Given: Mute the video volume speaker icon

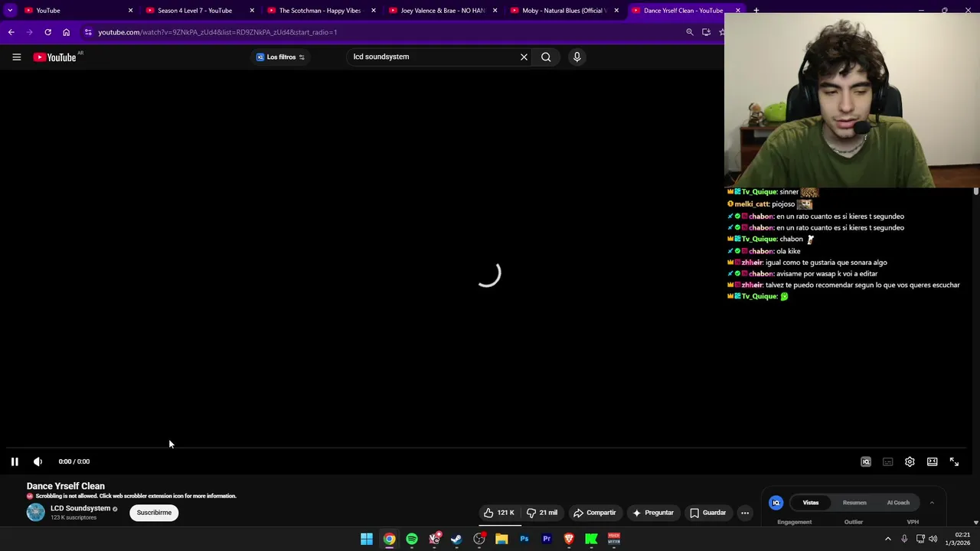Looking at the screenshot, I should (x=38, y=461).
